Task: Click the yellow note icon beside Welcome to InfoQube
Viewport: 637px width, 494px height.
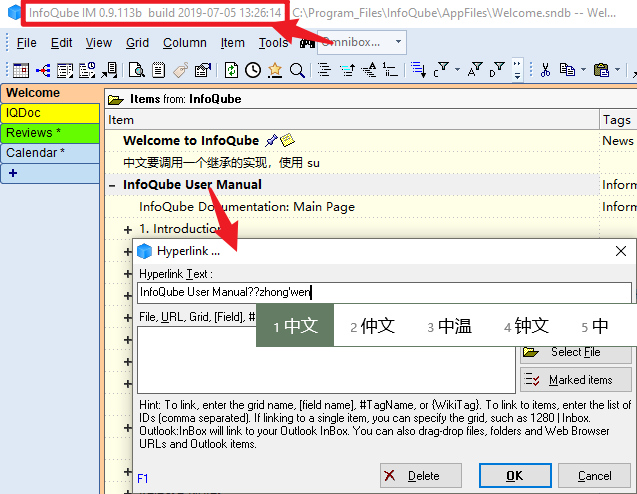Action: 288,140
